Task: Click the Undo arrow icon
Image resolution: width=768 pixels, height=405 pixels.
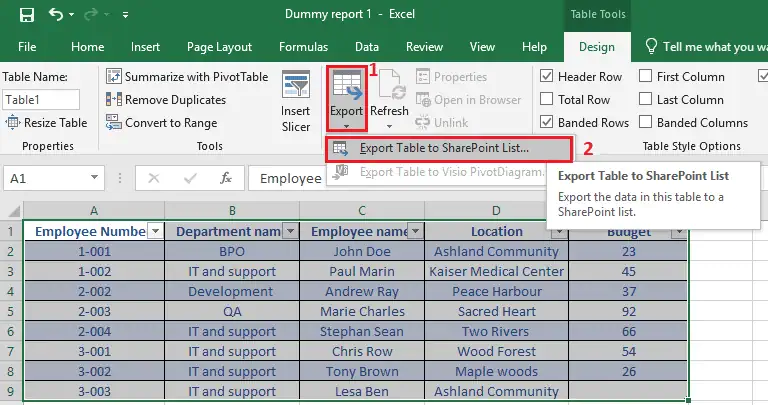Action: coord(56,15)
